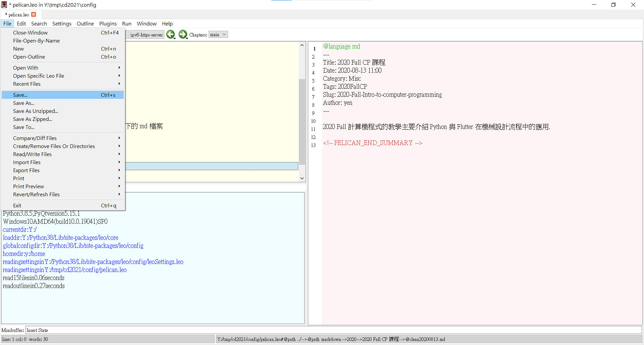
Task: Click the status bar file path field
Action: 429,339
